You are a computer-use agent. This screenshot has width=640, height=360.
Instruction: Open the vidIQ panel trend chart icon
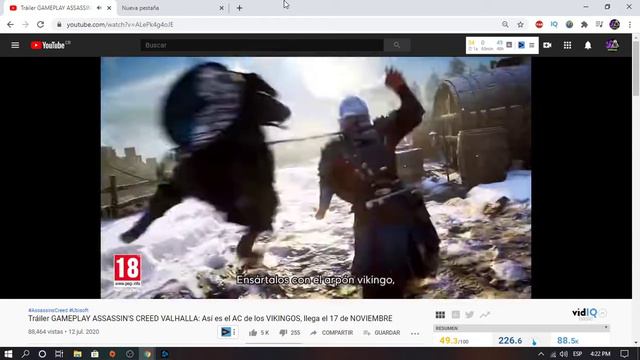pos(485,314)
